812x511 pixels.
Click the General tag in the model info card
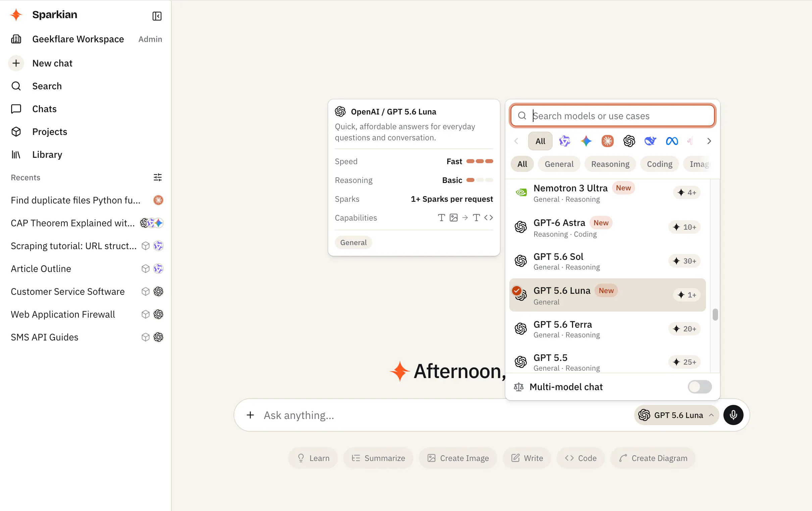pos(353,242)
